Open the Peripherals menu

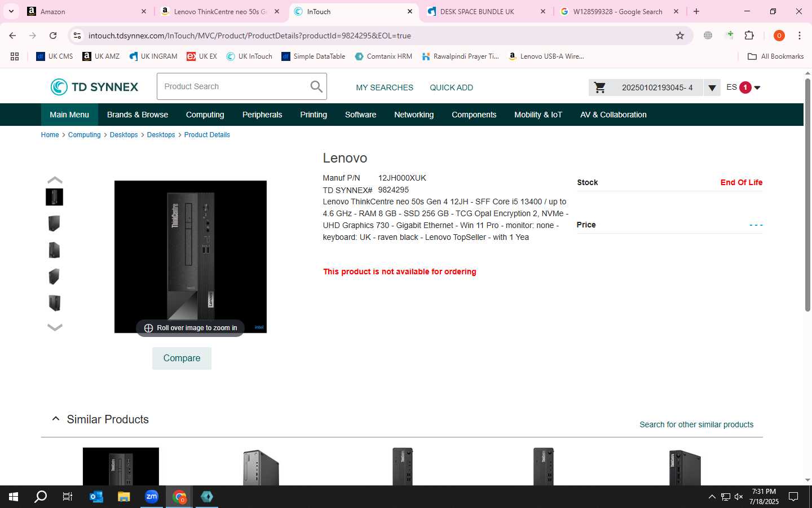[262, 115]
